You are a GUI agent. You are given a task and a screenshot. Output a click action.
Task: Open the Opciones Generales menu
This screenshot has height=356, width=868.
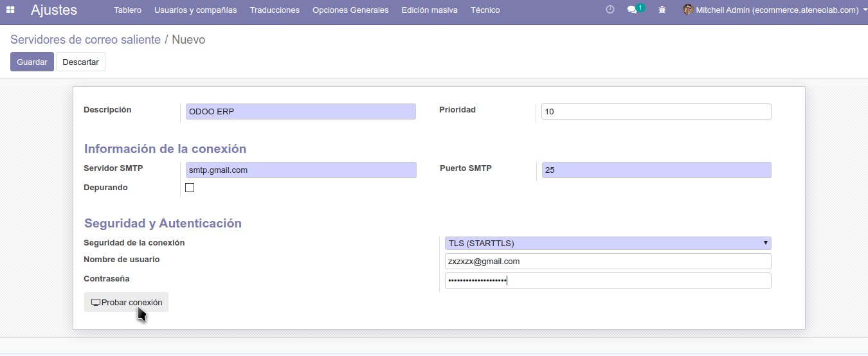tap(350, 10)
